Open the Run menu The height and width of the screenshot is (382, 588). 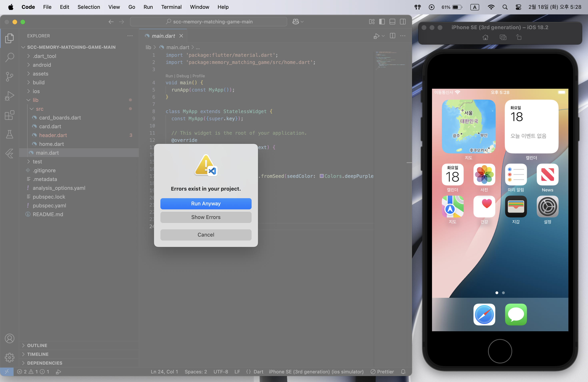click(x=148, y=7)
